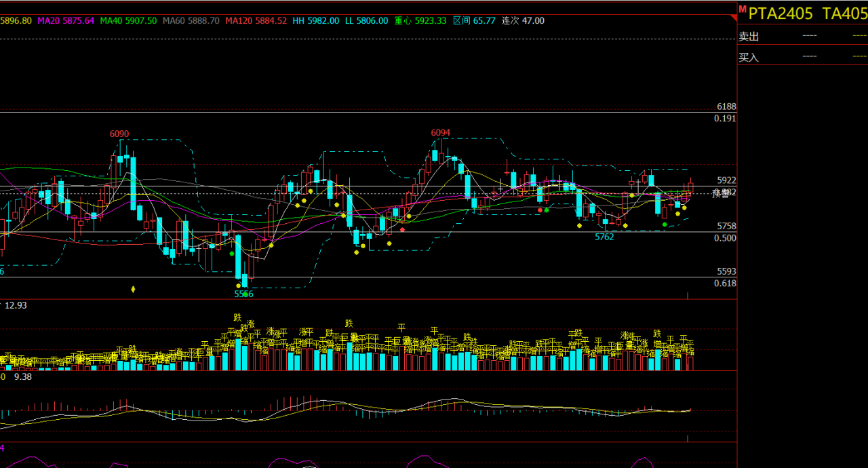This screenshot has width=868, height=468.
Task: Click the 6094 high price label
Action: (441, 133)
